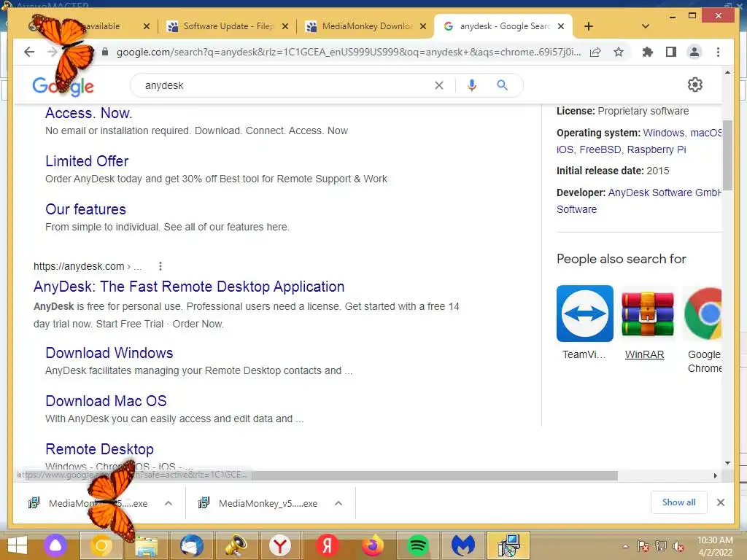Open Action Center flag tray icon
The height and width of the screenshot is (560, 747).
click(643, 546)
